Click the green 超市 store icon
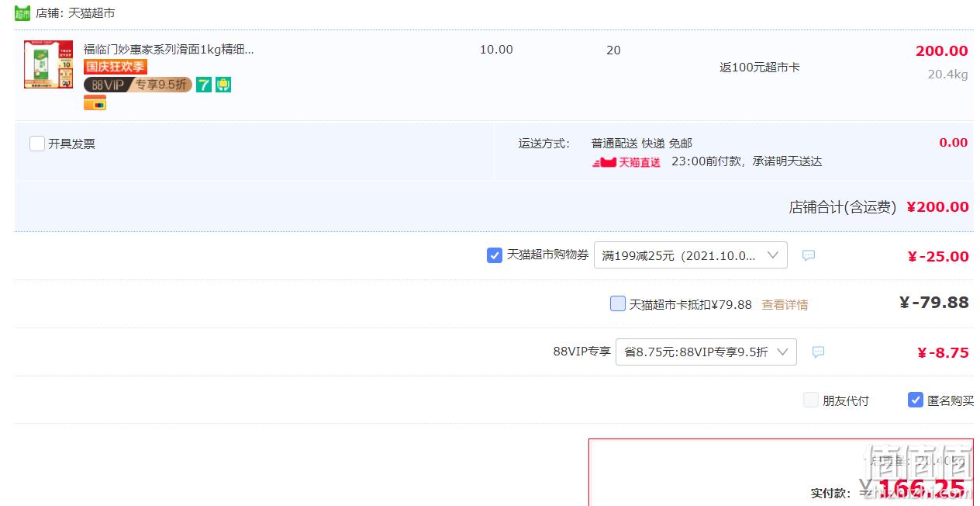 click(22, 13)
